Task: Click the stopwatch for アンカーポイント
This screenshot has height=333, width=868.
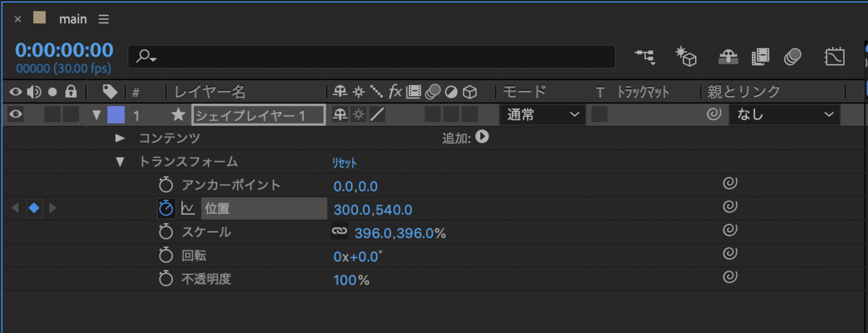Action: (x=166, y=185)
